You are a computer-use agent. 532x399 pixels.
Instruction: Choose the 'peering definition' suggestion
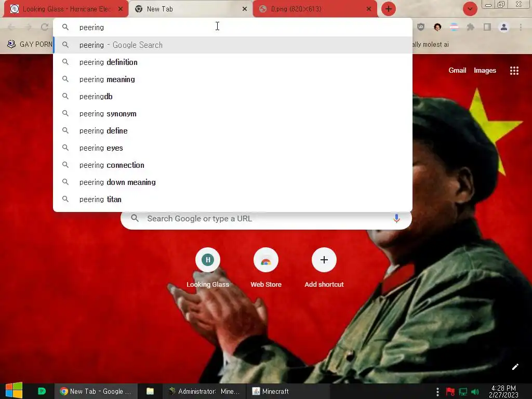pos(233,62)
